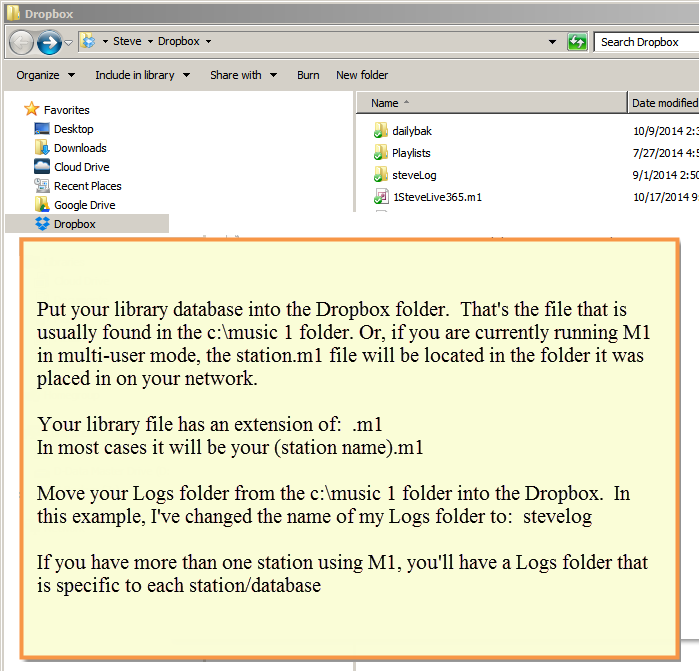Sort files by Name column header

[x=491, y=103]
